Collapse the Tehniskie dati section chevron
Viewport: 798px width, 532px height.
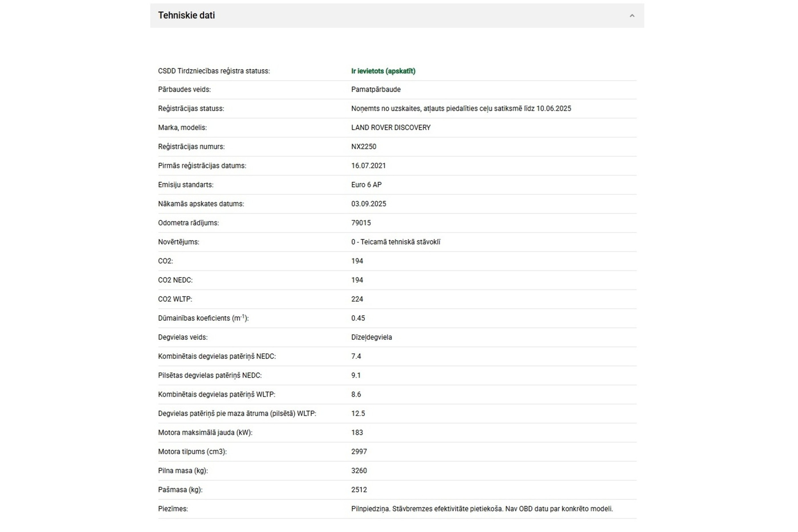click(x=632, y=16)
